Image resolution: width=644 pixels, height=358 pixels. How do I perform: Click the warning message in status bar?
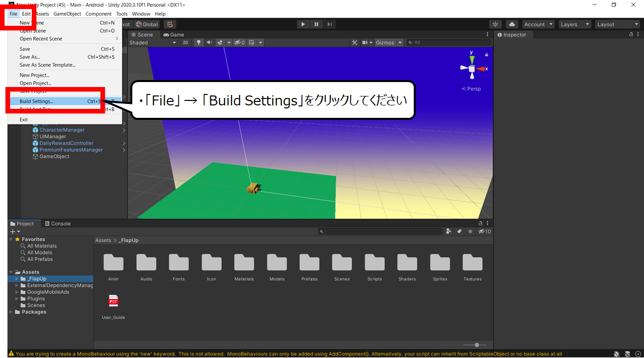click(x=285, y=354)
